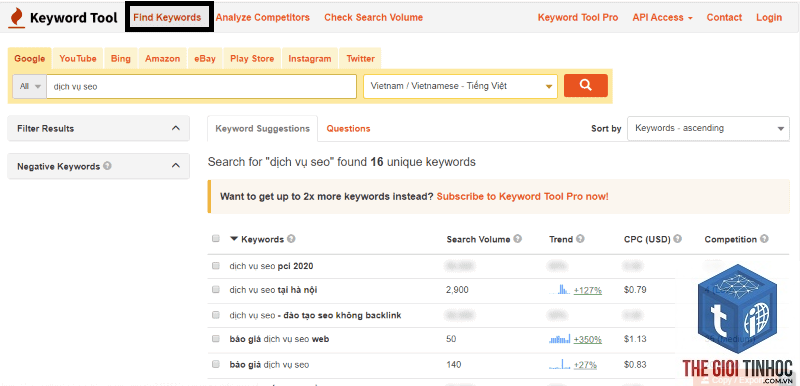Viewport: 800px width, 386px height.
Task: Open Check Search Volume menu item
Action: pyautogui.click(x=373, y=17)
